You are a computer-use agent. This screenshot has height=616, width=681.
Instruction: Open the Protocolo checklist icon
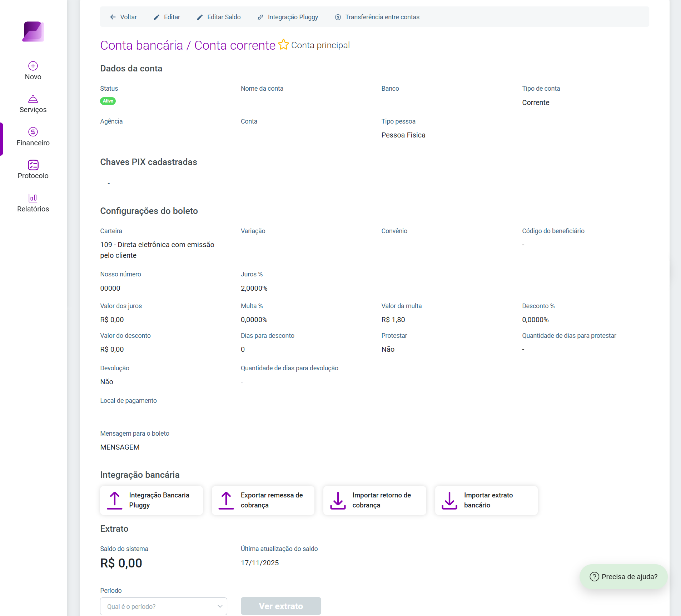coord(33,165)
